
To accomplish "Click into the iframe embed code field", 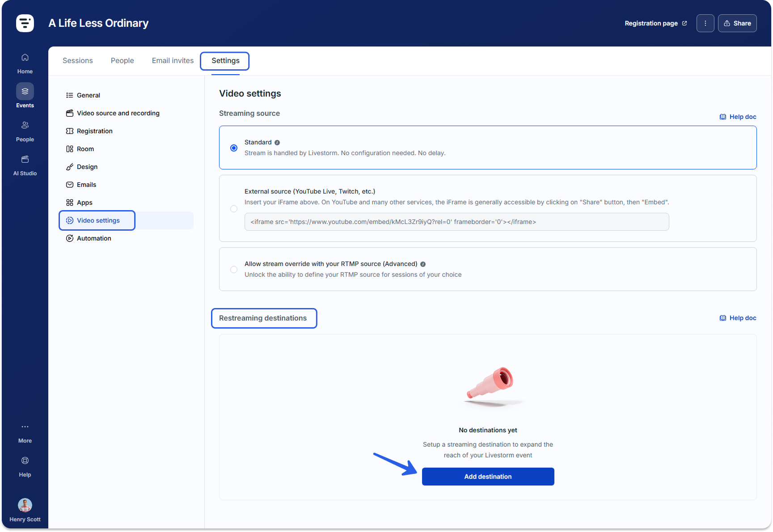I will pyautogui.click(x=456, y=222).
